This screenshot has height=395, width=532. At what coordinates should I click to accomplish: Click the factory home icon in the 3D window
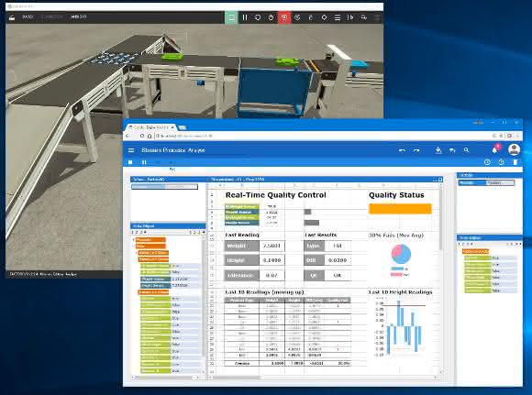pos(12,16)
